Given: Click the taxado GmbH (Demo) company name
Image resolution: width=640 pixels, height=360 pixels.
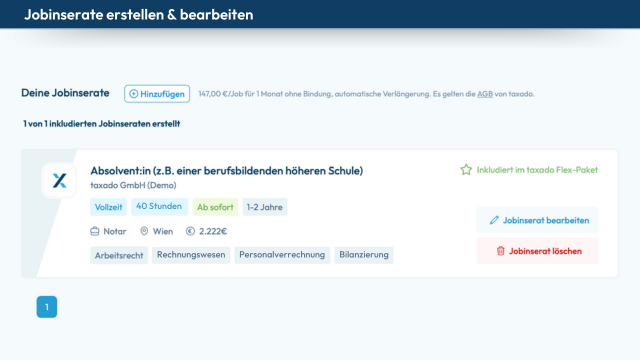Looking at the screenshot, I should [x=133, y=185].
